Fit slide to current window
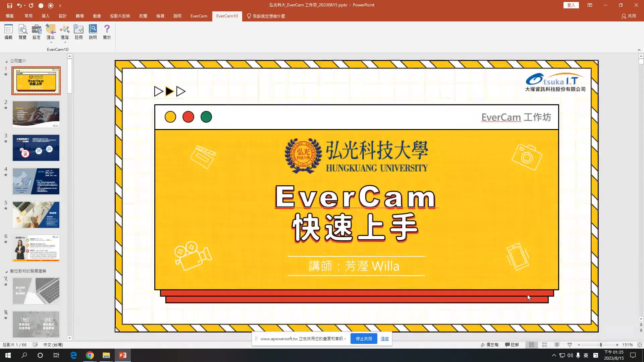644x362 pixels. (640, 345)
